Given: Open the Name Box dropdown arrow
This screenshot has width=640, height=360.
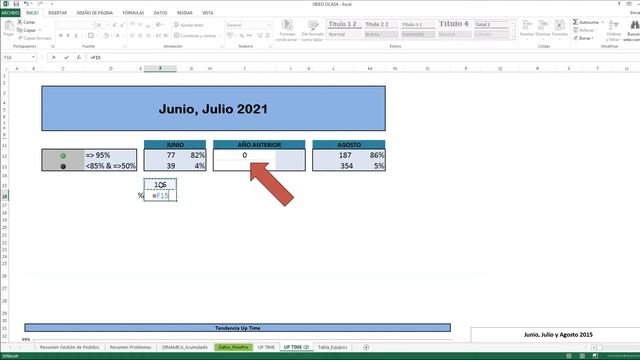Looking at the screenshot, I should 33,58.
